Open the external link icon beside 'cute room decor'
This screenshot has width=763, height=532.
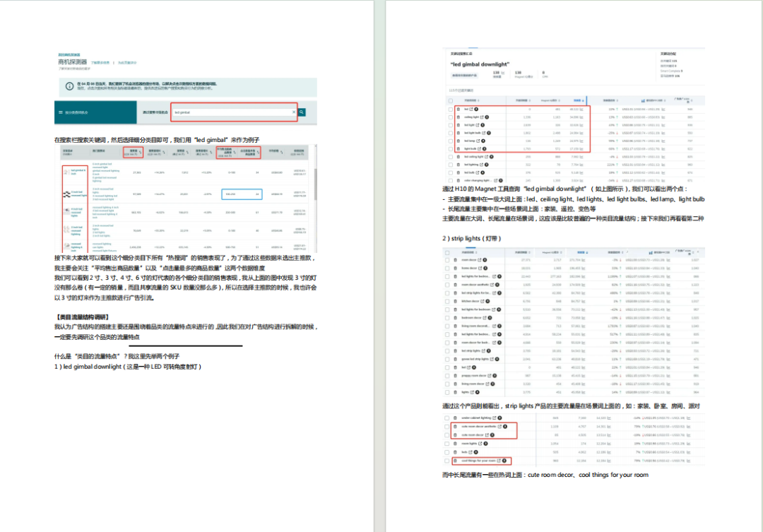487,435
